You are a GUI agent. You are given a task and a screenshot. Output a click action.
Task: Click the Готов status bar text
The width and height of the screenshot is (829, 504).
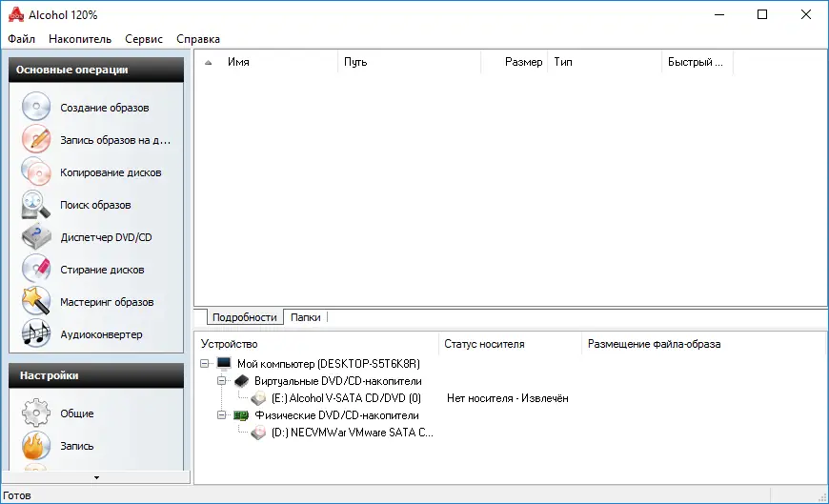click(x=17, y=495)
